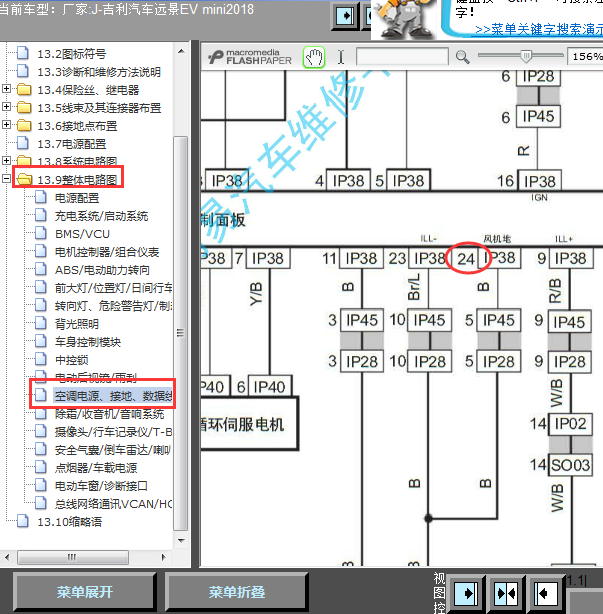Click the top toolbar right-arrow view button
This screenshot has width=603, height=614.
pyautogui.click(x=345, y=16)
